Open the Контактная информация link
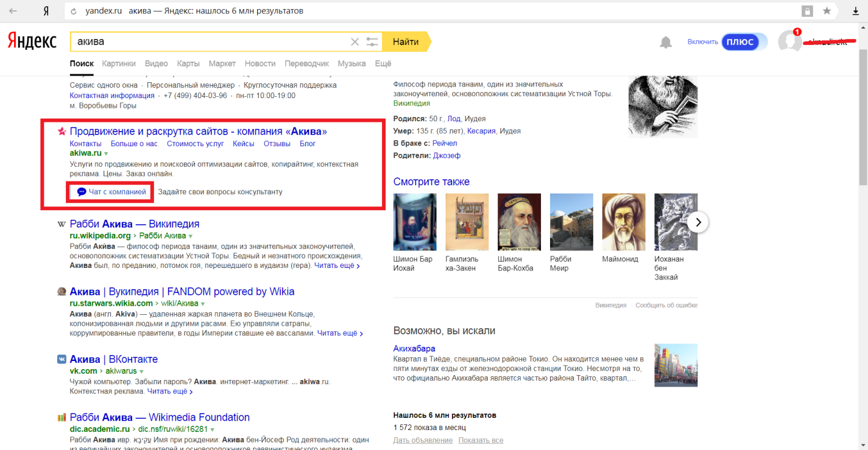Image resolution: width=868 pixels, height=450 pixels. coord(112,96)
